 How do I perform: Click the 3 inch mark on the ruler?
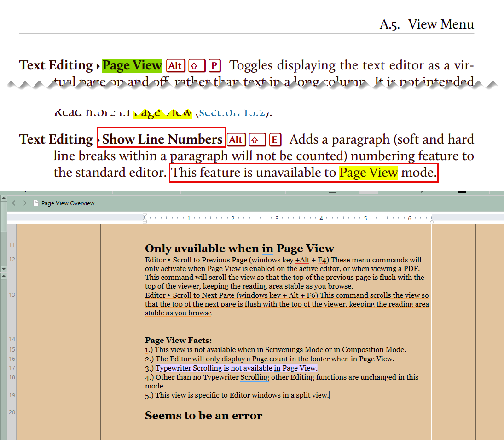coord(277,218)
